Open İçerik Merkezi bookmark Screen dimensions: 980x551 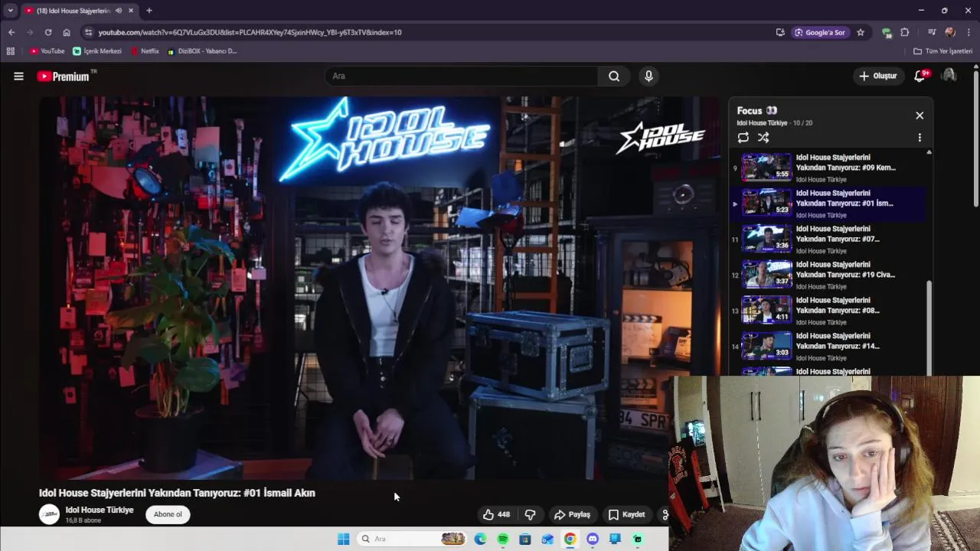point(97,51)
